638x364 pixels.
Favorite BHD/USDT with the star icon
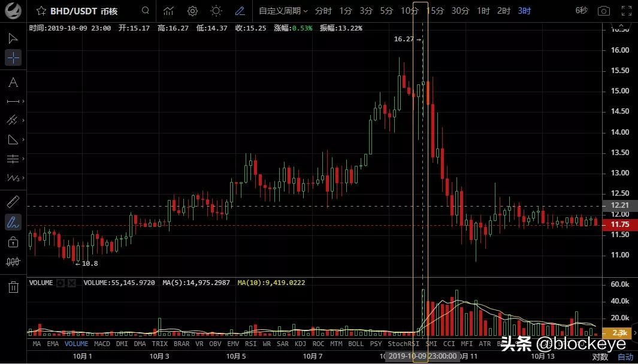coord(41,11)
